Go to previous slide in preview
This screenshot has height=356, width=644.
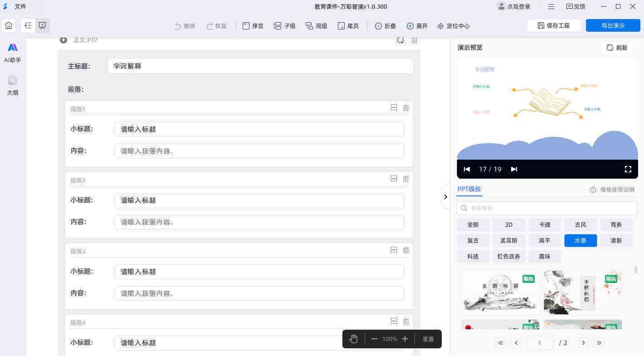coord(467,169)
